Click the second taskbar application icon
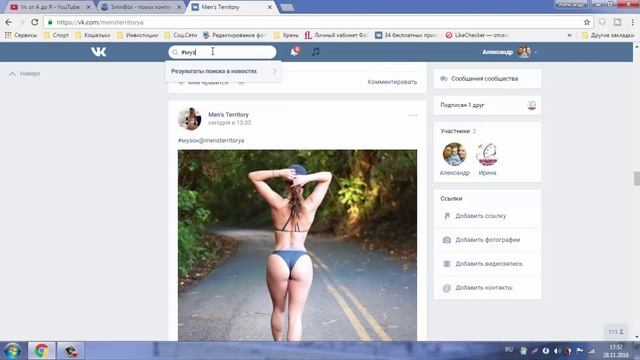The height and width of the screenshot is (360, 640). (x=71, y=351)
